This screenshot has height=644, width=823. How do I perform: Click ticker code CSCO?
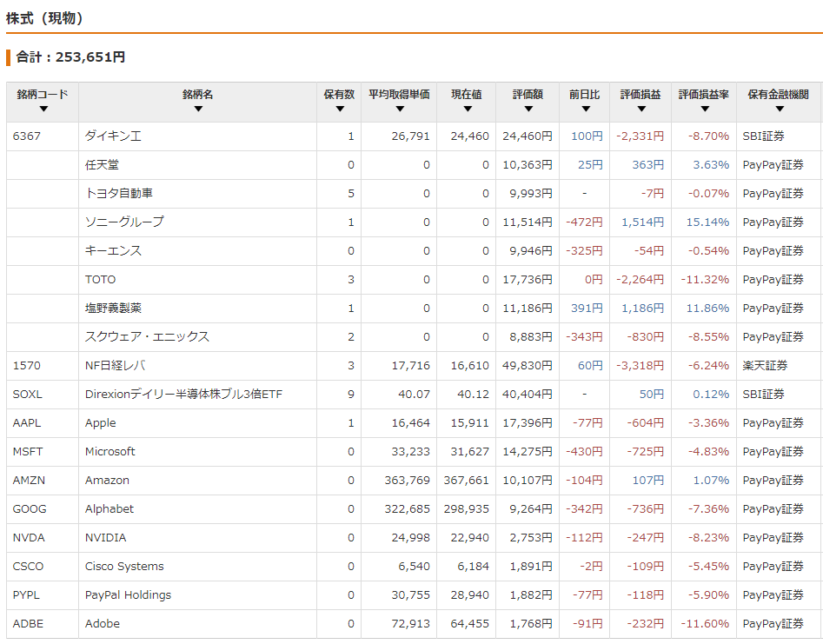29,567
